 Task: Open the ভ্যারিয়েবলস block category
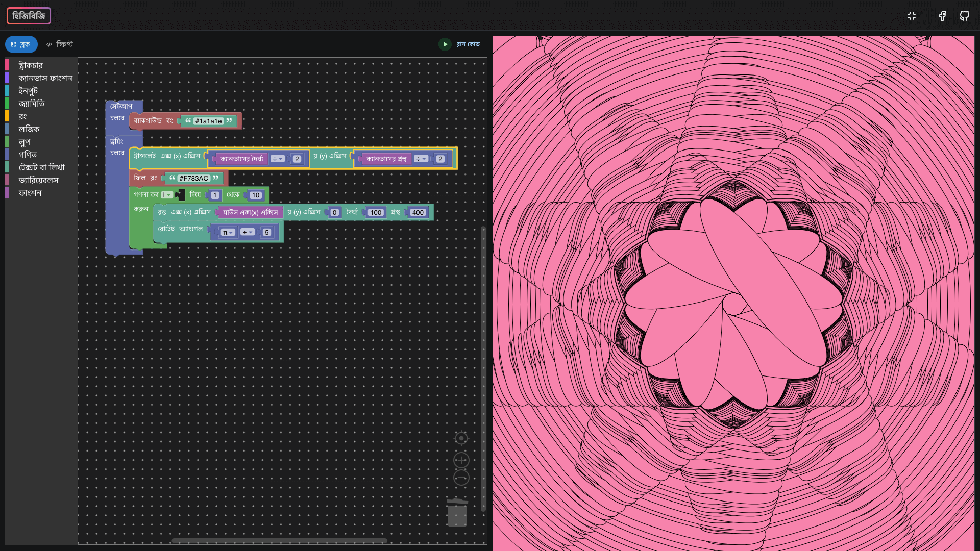[38, 180]
